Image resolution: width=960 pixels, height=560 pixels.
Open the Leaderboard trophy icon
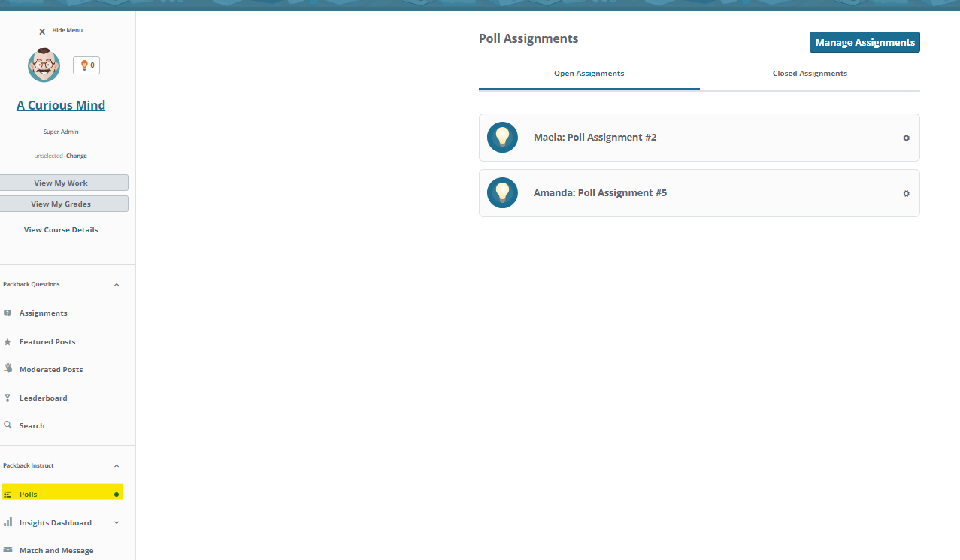tap(8, 398)
